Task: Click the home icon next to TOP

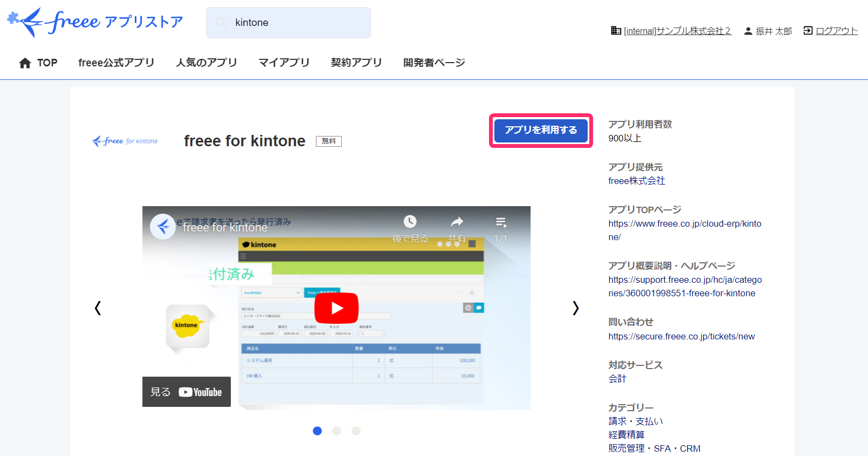Action: pyautogui.click(x=25, y=63)
